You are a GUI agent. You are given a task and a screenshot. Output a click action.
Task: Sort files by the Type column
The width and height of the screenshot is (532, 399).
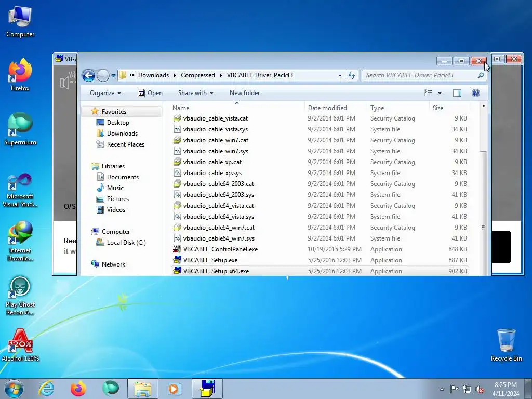(377, 108)
